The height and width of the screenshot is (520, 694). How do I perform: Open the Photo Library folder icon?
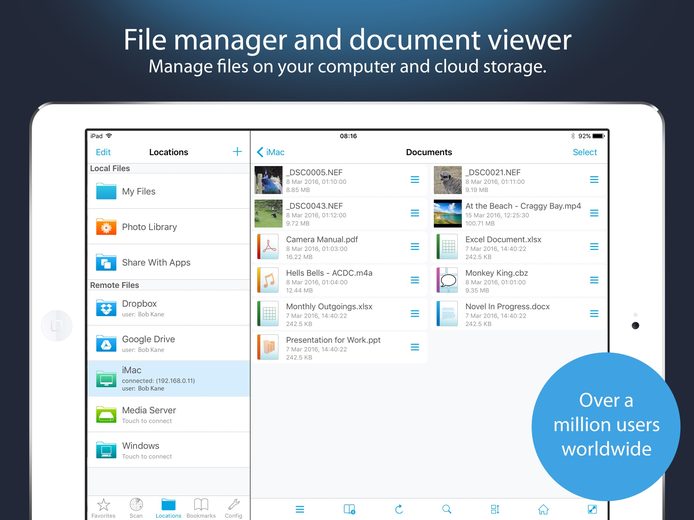pyautogui.click(x=106, y=227)
